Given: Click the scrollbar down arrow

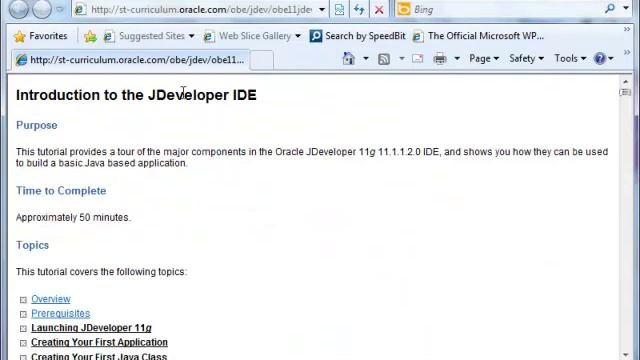Looking at the screenshot, I should 626,355.
